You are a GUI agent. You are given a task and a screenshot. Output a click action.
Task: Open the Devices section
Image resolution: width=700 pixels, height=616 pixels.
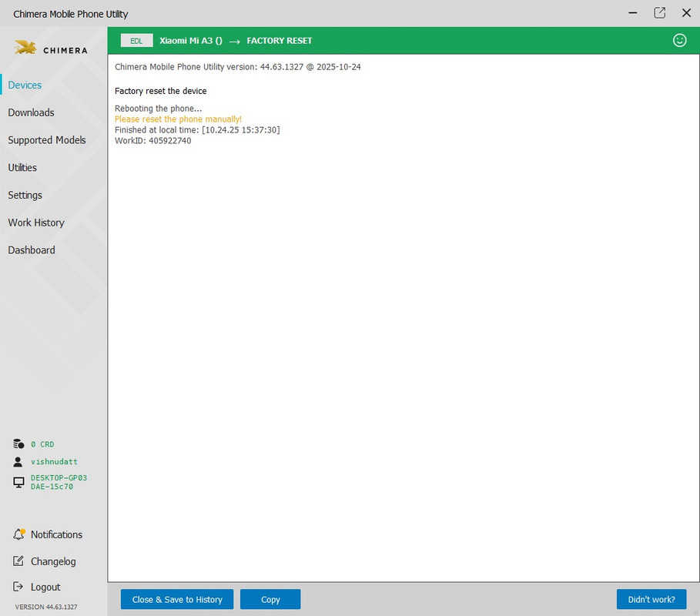pyautogui.click(x=25, y=85)
